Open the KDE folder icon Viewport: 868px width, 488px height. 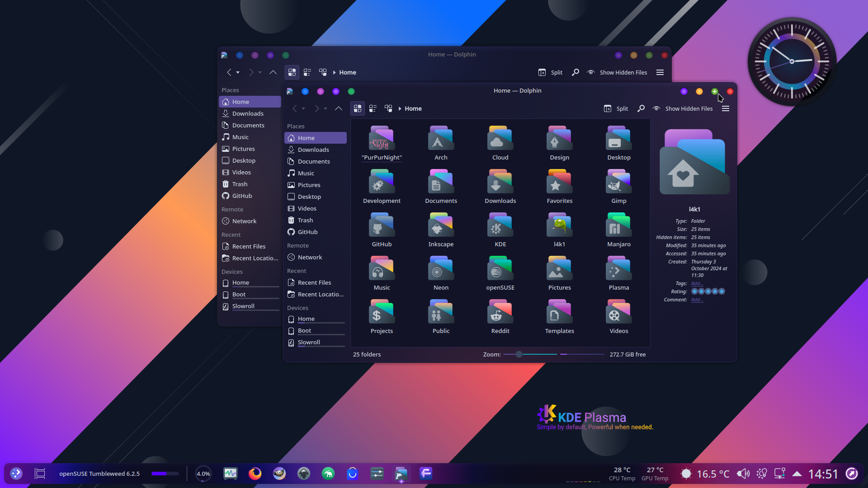coord(500,225)
